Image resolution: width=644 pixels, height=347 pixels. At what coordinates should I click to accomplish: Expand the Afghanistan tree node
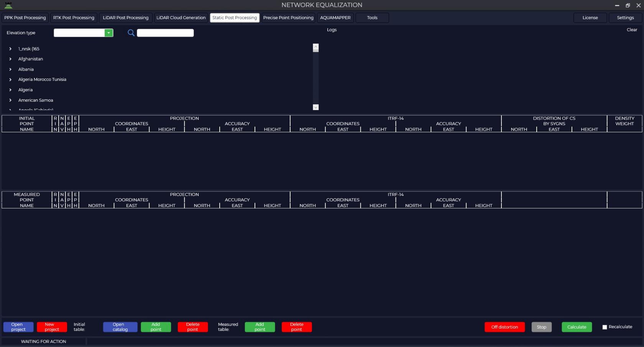(x=10, y=59)
